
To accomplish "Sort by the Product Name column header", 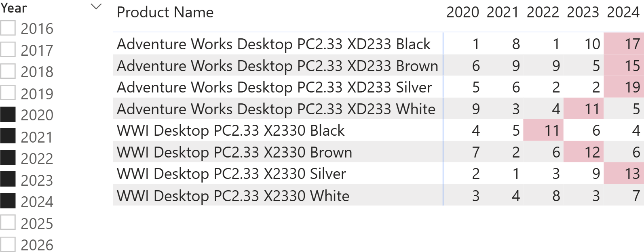I will coord(165,13).
